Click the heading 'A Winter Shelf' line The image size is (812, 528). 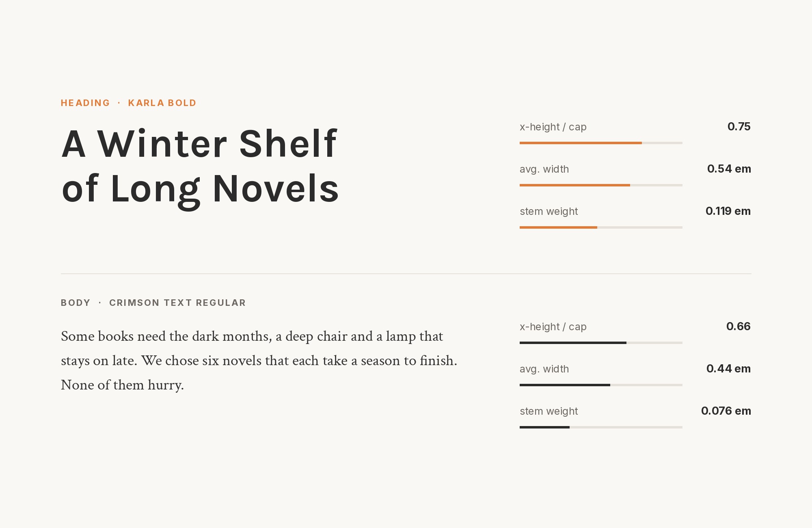pos(199,143)
